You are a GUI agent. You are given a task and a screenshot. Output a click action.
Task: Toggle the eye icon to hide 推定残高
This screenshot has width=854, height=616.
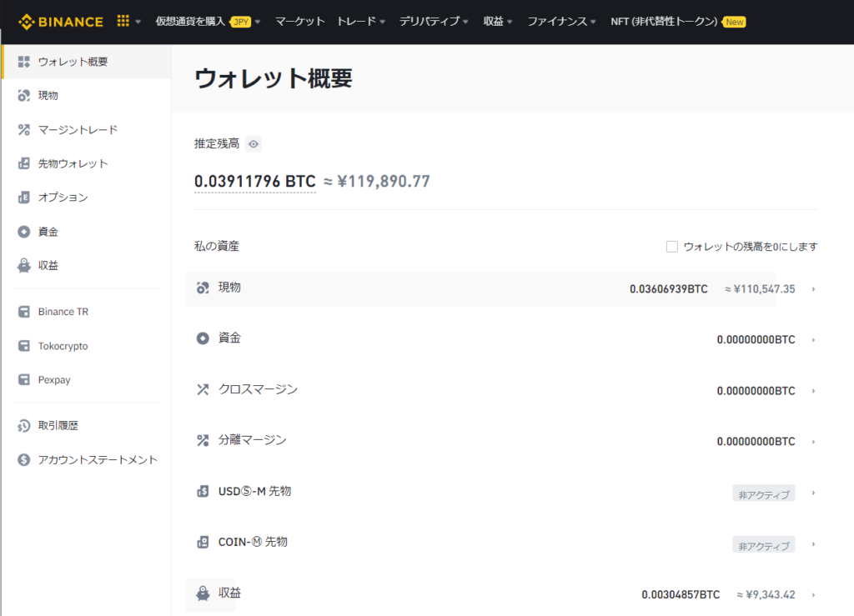click(x=254, y=144)
